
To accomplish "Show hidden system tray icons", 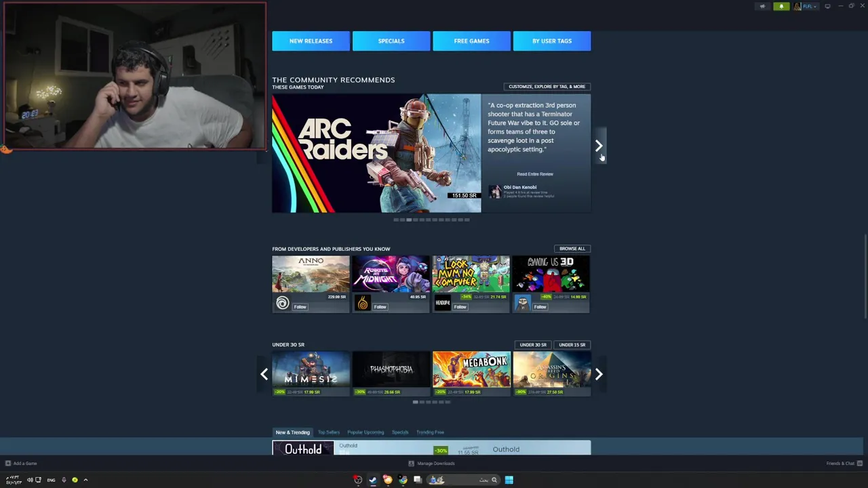I will pyautogui.click(x=85, y=480).
